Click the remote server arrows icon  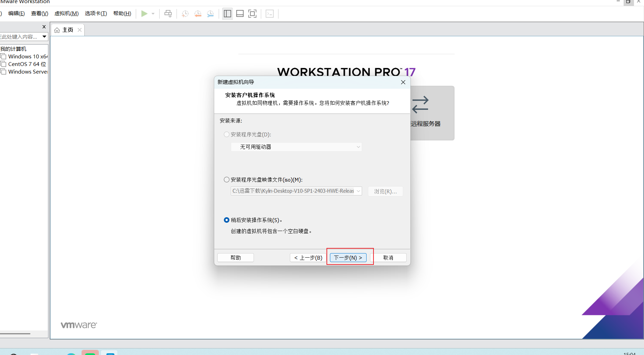[x=420, y=105]
